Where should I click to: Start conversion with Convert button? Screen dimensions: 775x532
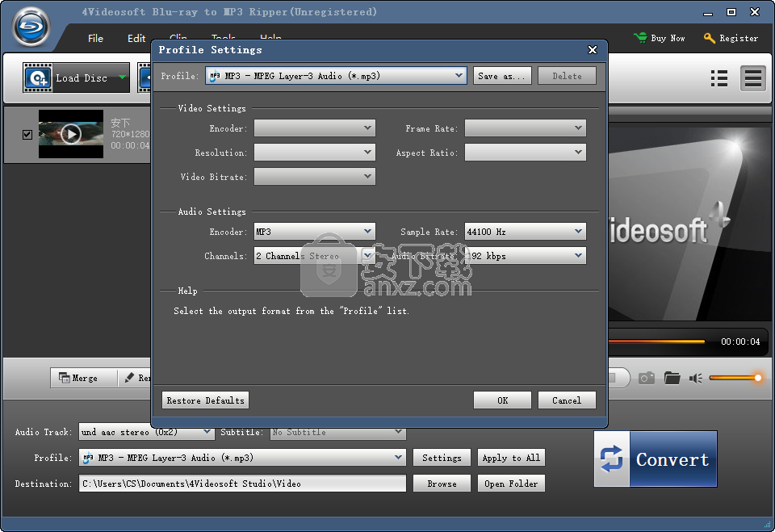[656, 459]
